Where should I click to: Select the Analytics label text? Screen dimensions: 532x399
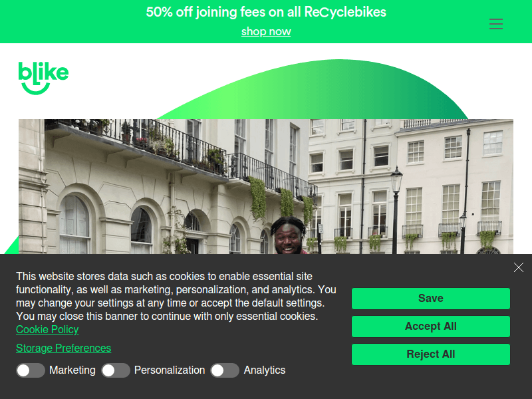(265, 370)
